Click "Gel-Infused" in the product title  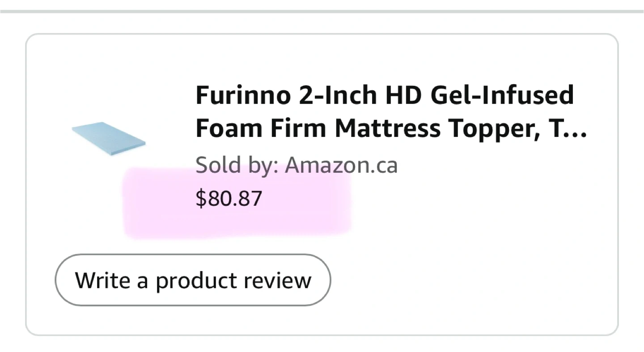[502, 95]
